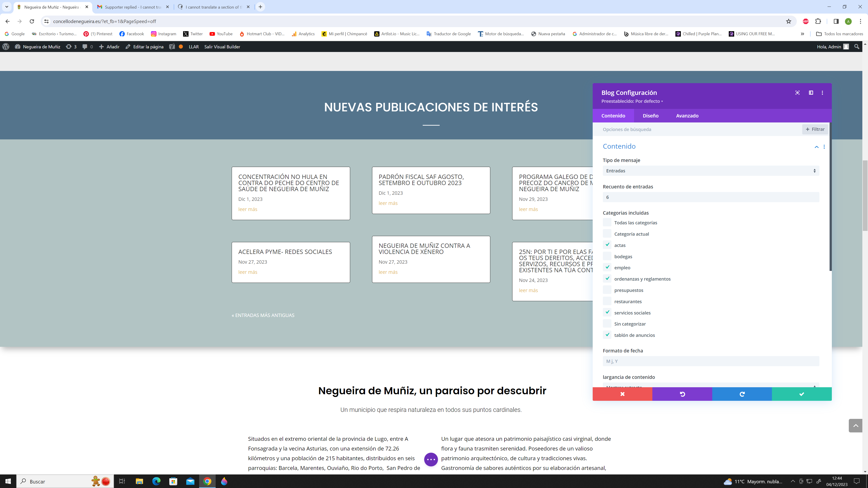Open the Preestablecido: Por defecto dropdown
The image size is (868, 488).
[x=632, y=101]
